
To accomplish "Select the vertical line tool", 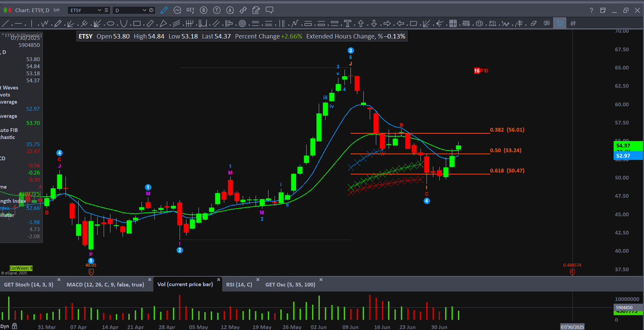I will click(32, 23).
